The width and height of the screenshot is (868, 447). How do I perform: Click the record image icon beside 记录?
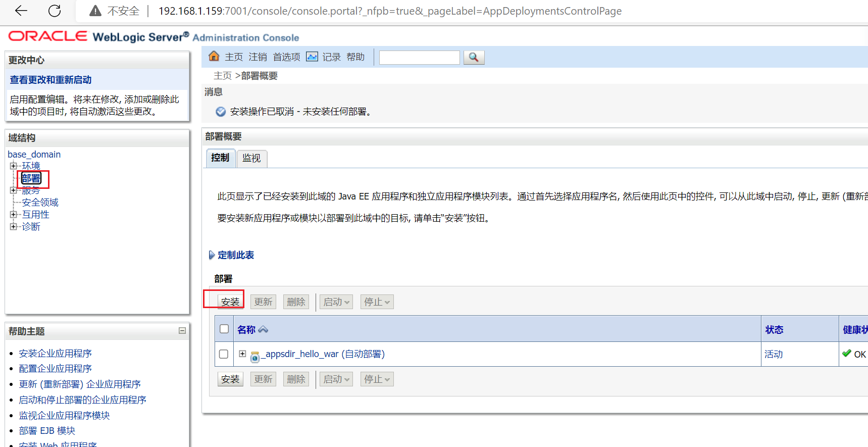click(313, 57)
